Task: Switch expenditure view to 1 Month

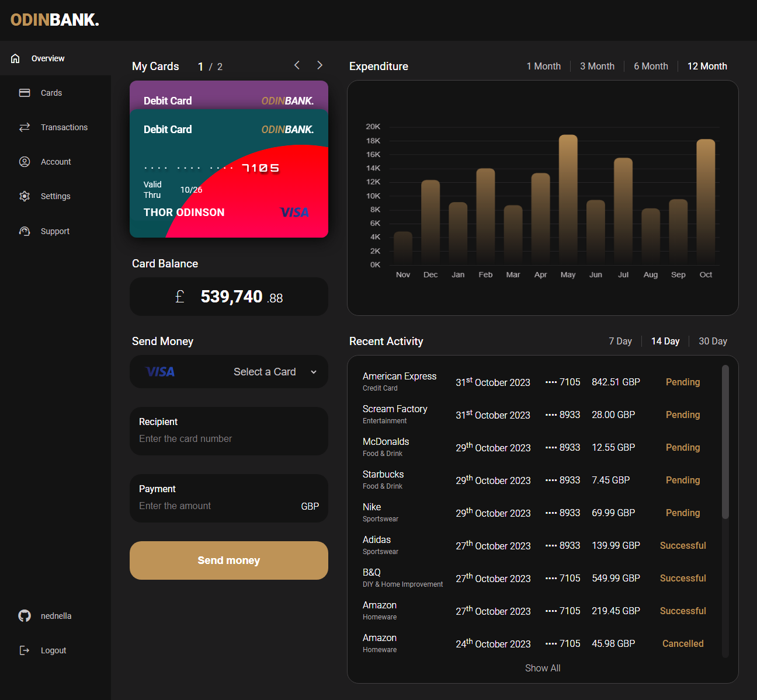Action: [x=543, y=66]
